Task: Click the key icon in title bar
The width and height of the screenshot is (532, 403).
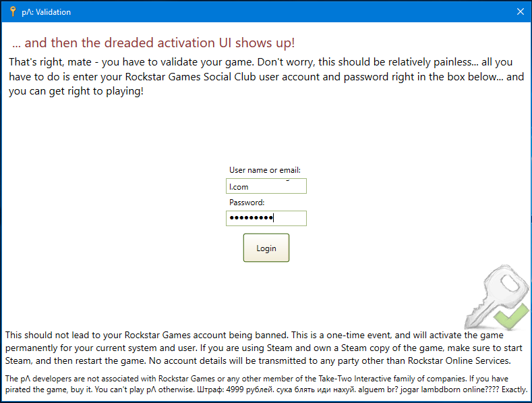Action: [x=13, y=11]
